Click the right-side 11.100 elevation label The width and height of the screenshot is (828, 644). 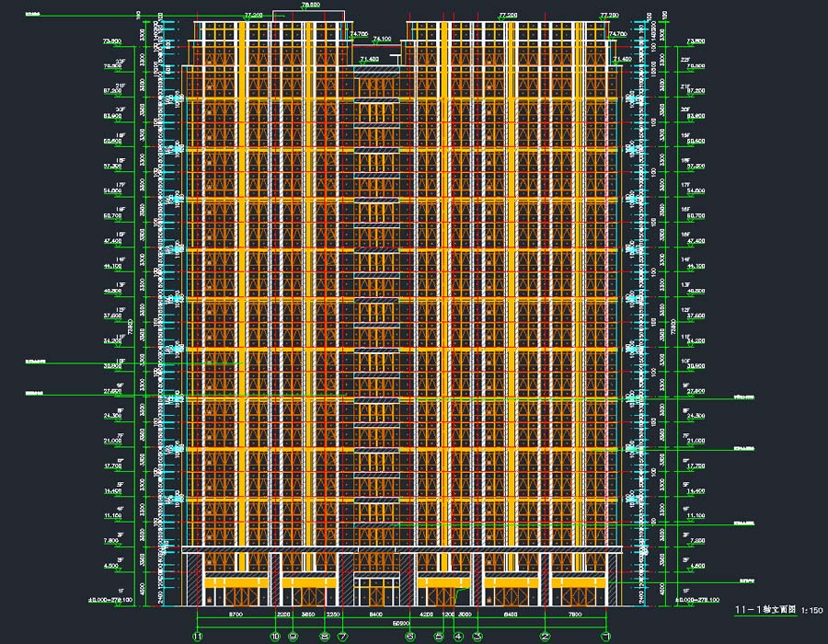(696, 516)
